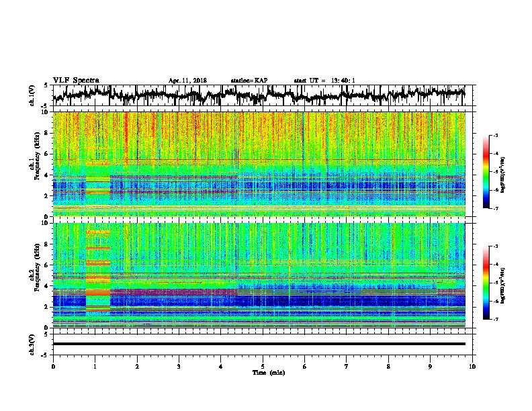
Task: Click the 'Time (min)' axis title
Action: coord(269,373)
